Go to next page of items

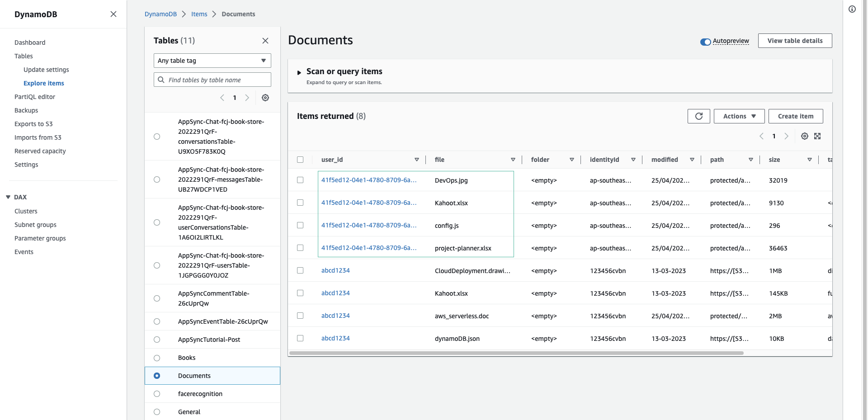pos(786,136)
